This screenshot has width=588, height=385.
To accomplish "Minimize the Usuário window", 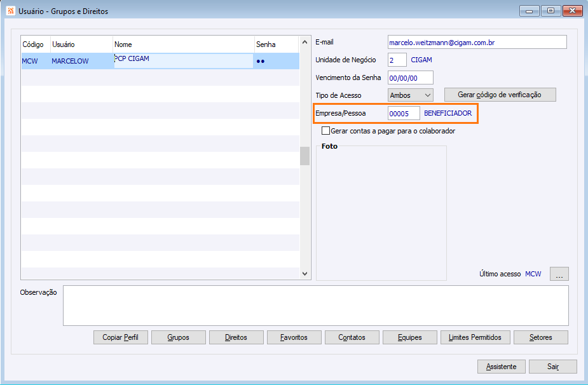I will click(529, 11).
